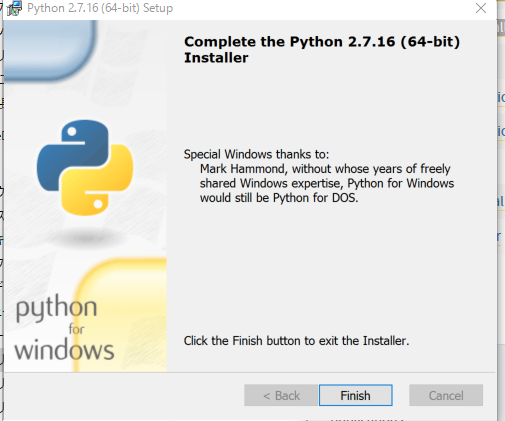Click the "windows" word in the banner
The width and height of the screenshot is (505, 421).
click(64, 350)
